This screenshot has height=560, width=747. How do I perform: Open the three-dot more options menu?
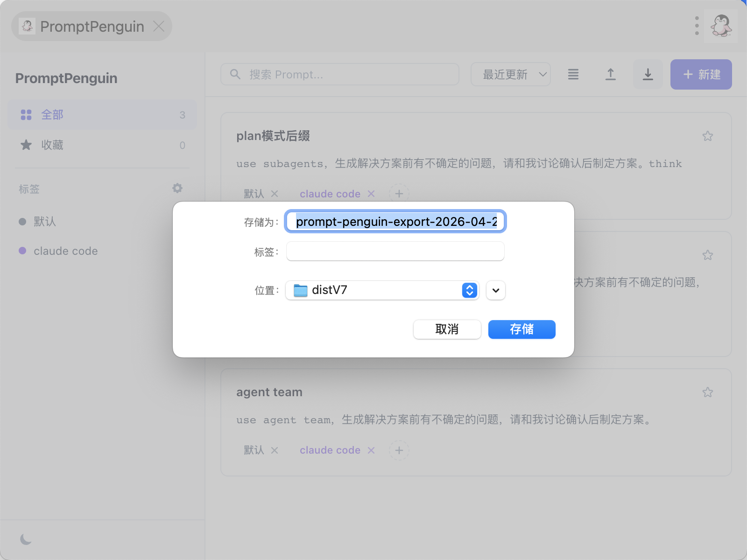(697, 26)
